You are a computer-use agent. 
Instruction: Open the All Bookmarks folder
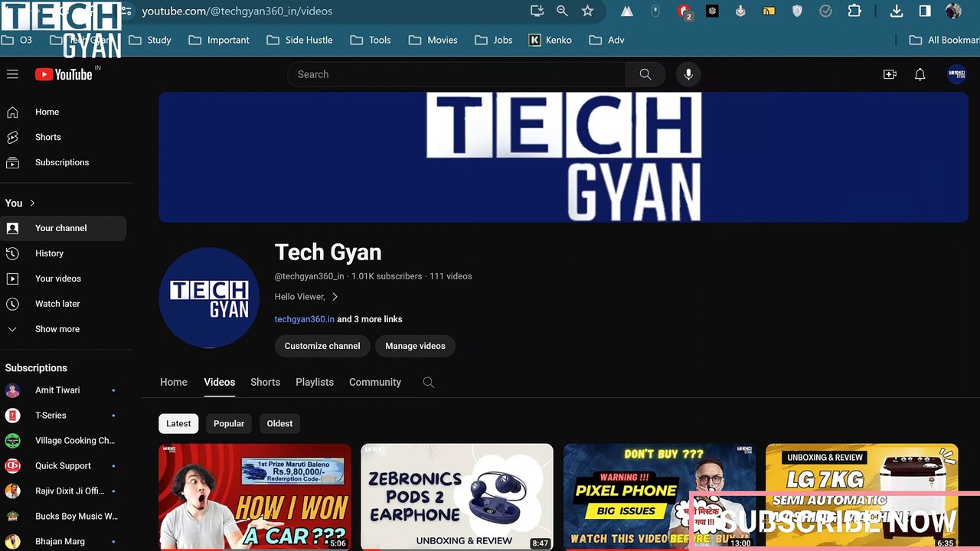click(x=943, y=40)
